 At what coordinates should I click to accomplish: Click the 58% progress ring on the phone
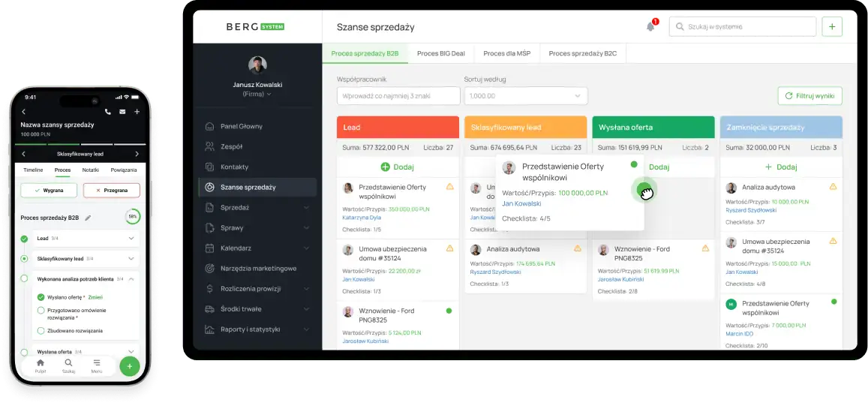point(133,216)
